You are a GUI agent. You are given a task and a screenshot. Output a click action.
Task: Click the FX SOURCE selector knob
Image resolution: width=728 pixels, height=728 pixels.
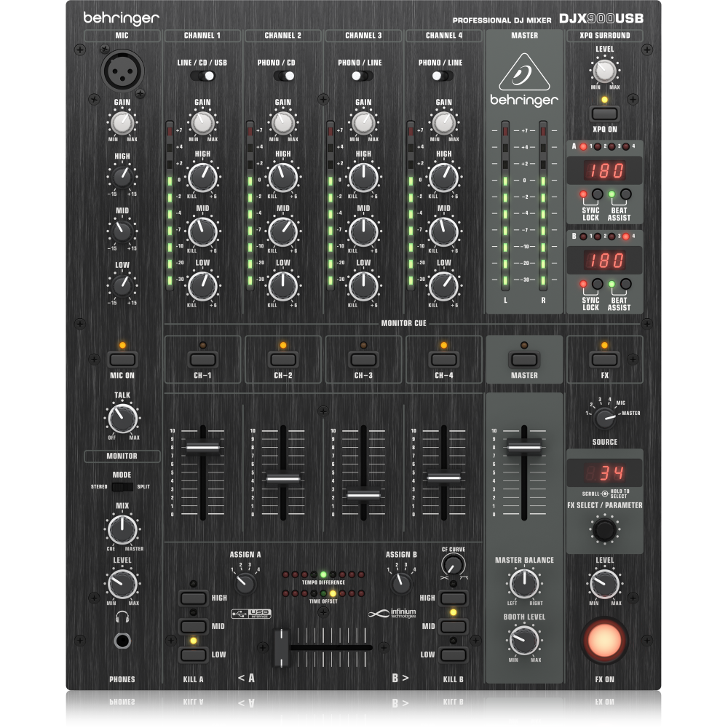click(x=604, y=418)
